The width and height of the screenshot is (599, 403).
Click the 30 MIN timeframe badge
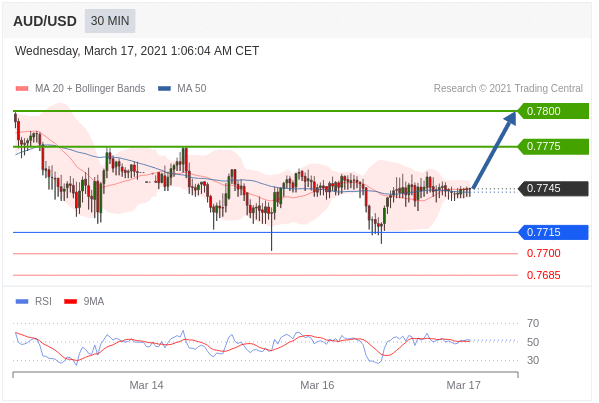[x=110, y=21]
